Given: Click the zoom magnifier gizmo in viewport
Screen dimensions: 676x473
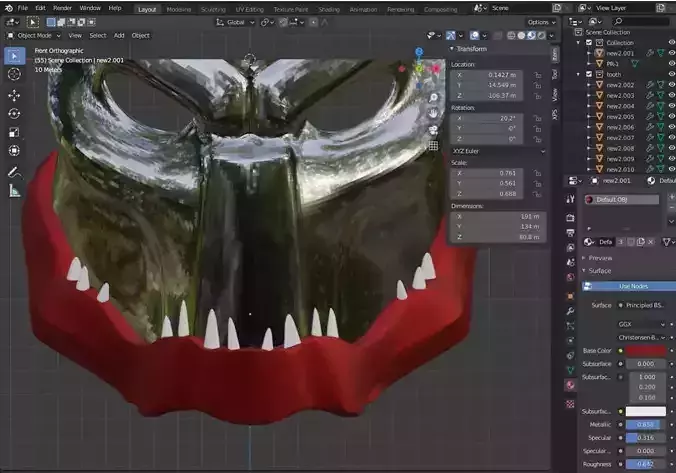Looking at the screenshot, I should coord(433,97).
